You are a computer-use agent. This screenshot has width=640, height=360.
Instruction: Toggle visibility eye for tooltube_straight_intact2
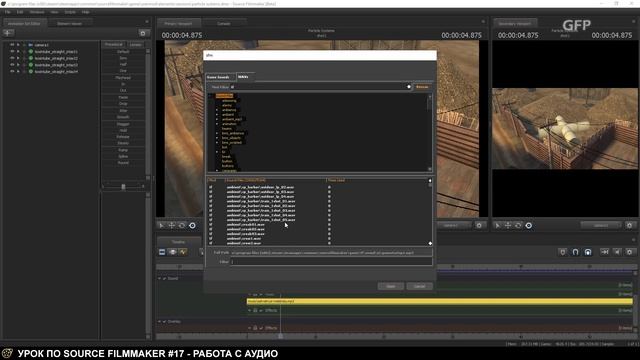pyautogui.click(x=12, y=58)
